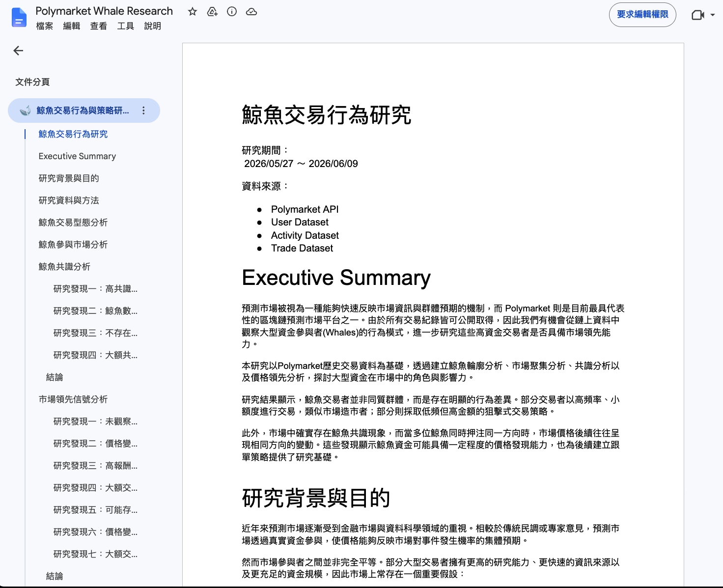Open the three-dot options for the whale tab
The height and width of the screenshot is (588, 723).
[143, 111]
